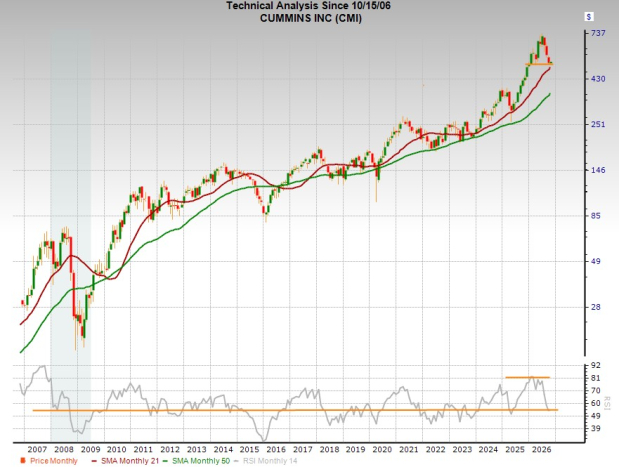Select the 2026 year axis label
This screenshot has height=467, width=619.
click(x=542, y=450)
